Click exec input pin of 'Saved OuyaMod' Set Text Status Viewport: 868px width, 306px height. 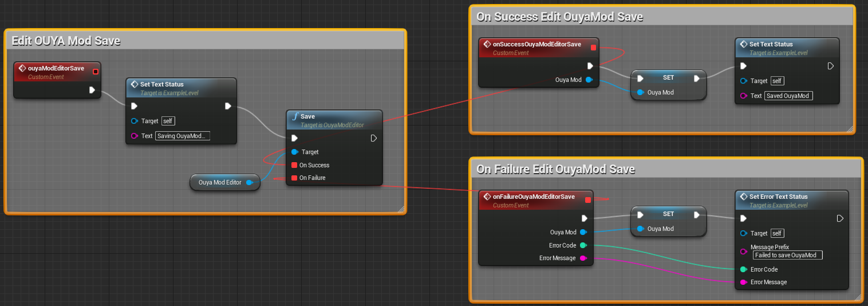point(743,66)
